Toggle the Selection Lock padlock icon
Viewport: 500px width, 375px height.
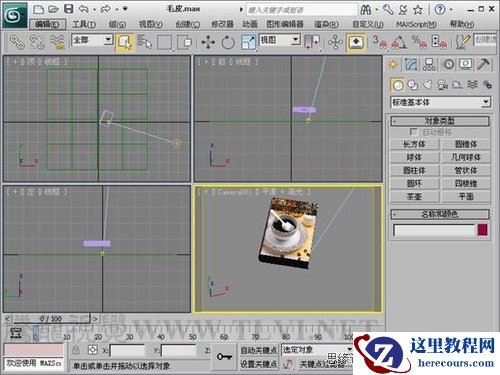pos(76,350)
